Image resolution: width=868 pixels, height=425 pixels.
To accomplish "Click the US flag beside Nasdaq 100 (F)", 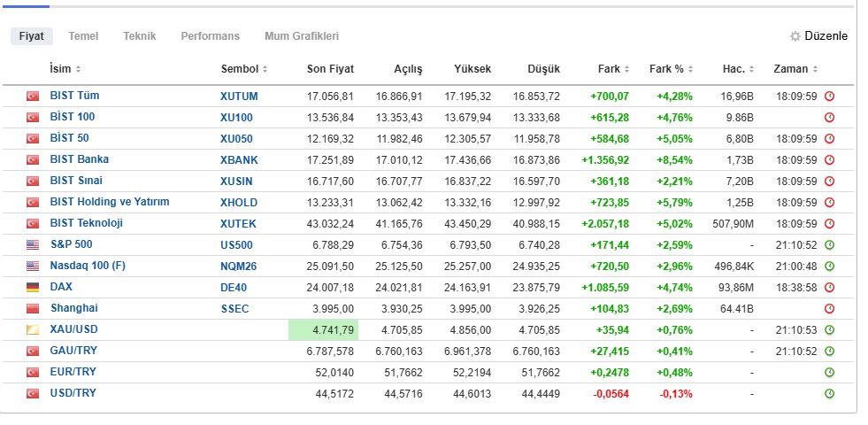I will pyautogui.click(x=33, y=267).
